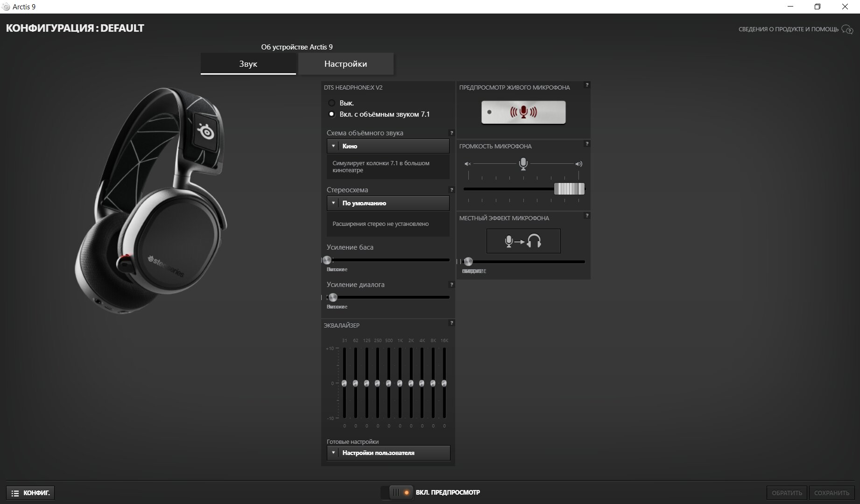Click the 500 Hz equalizer slider
Image resolution: width=860 pixels, height=504 pixels.
[x=389, y=383]
